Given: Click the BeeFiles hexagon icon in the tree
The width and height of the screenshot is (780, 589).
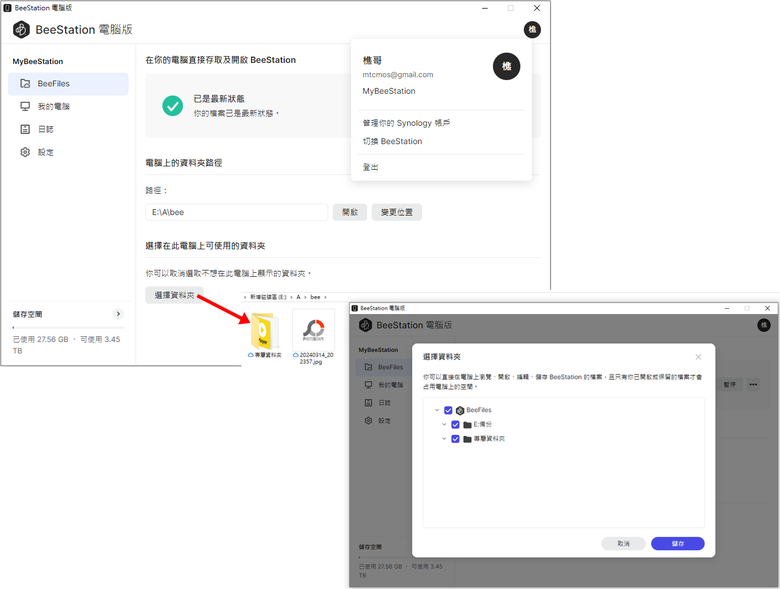Looking at the screenshot, I should (460, 410).
